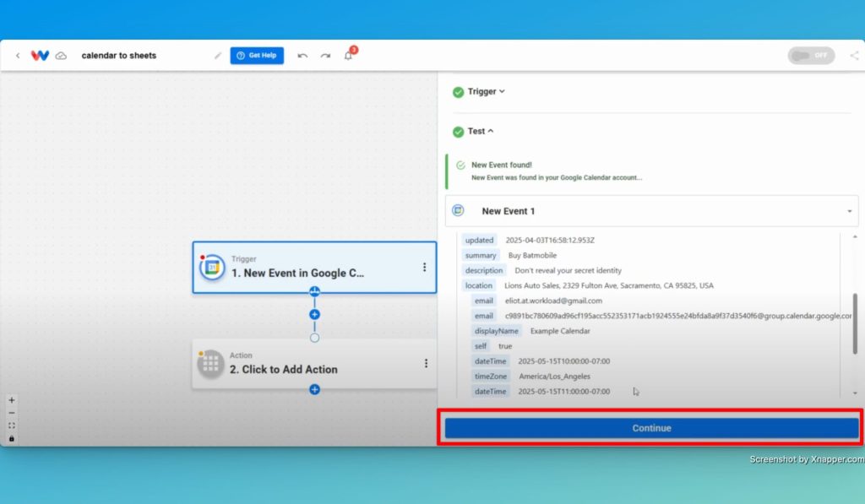Click the dateTime value 2025-05-15T10:00:00-07:00
The image size is (865, 504).
[x=563, y=361]
